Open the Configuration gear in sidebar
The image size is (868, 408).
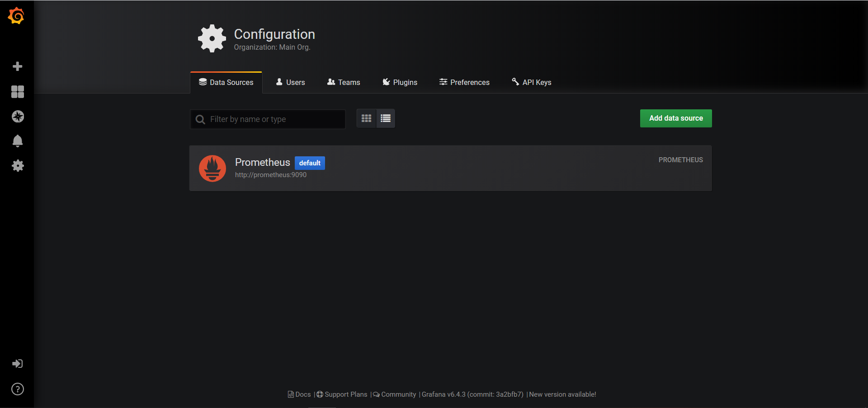[17, 166]
